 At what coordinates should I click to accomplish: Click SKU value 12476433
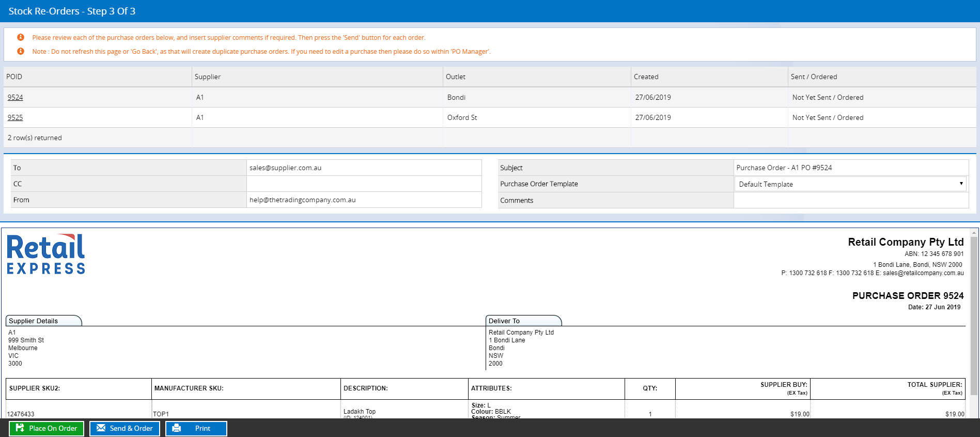(x=21, y=414)
